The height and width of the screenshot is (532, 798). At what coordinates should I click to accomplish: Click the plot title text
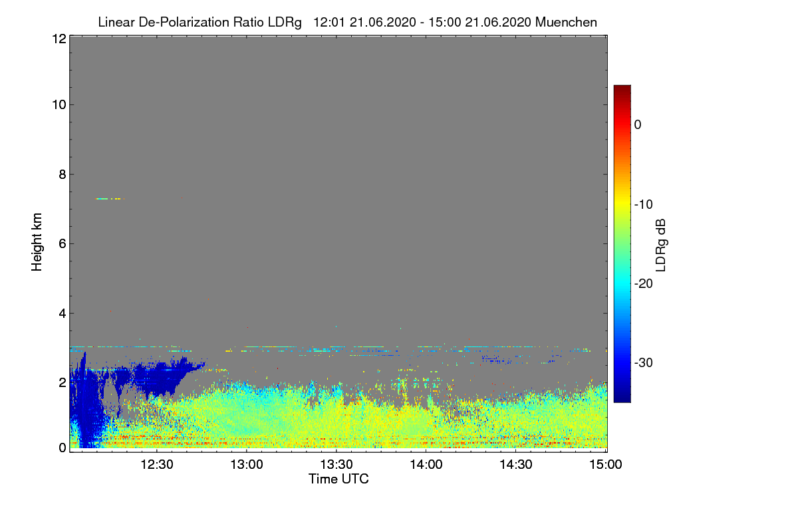347,22
